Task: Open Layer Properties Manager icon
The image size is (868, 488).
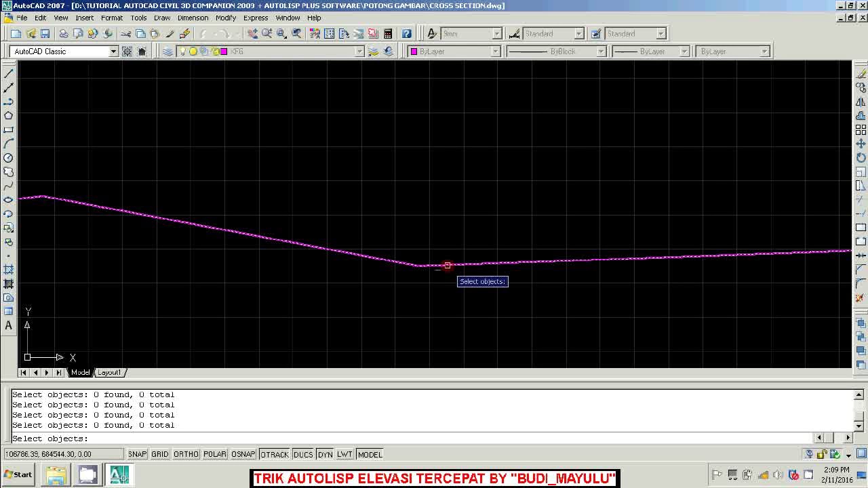Action: [167, 52]
